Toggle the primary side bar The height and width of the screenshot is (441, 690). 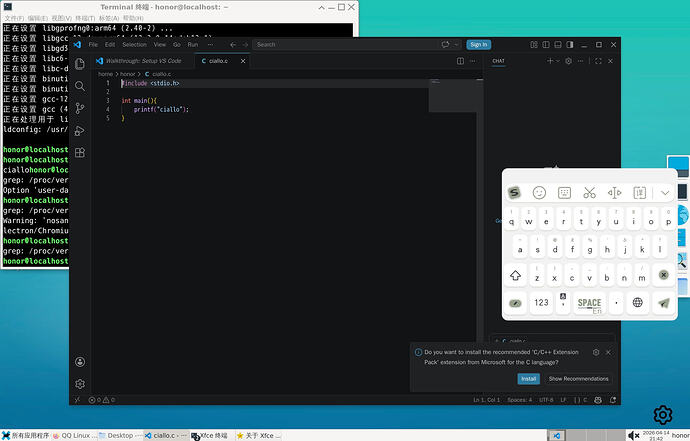click(x=546, y=44)
